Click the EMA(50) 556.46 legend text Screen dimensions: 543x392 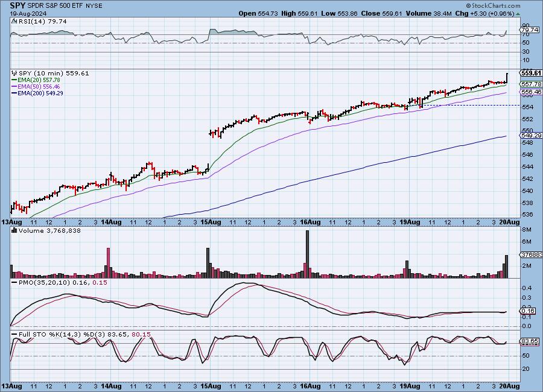tap(39, 87)
